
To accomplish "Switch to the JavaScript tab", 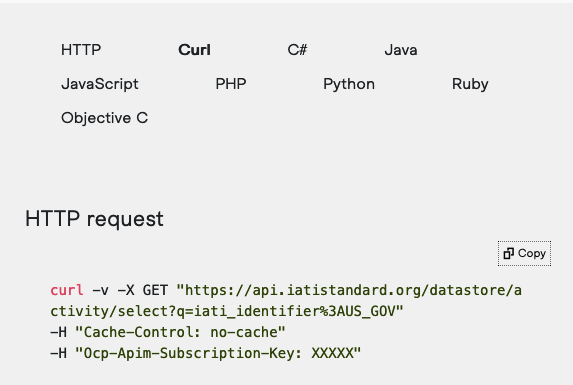I will 100,84.
